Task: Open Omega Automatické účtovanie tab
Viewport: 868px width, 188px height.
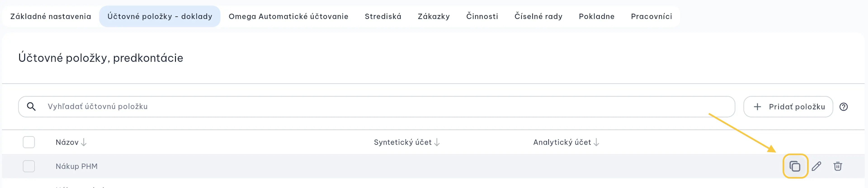Action: (288, 16)
